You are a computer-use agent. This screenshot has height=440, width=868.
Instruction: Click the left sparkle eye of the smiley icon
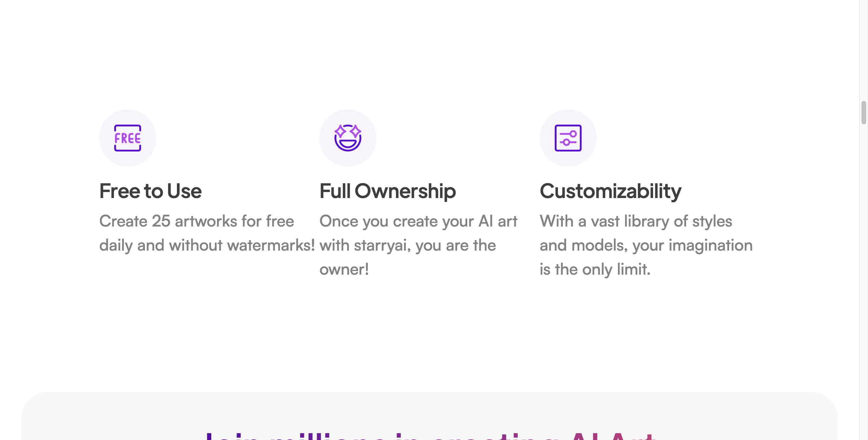click(340, 131)
